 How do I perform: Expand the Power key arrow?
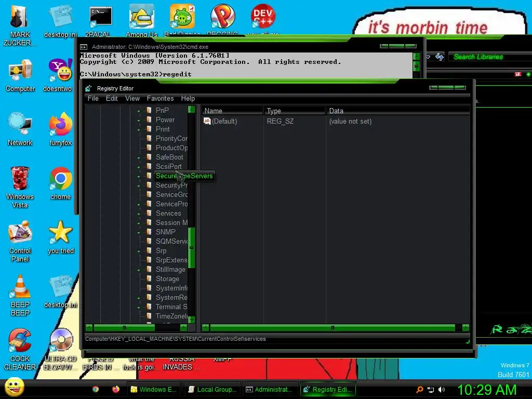[139, 121]
